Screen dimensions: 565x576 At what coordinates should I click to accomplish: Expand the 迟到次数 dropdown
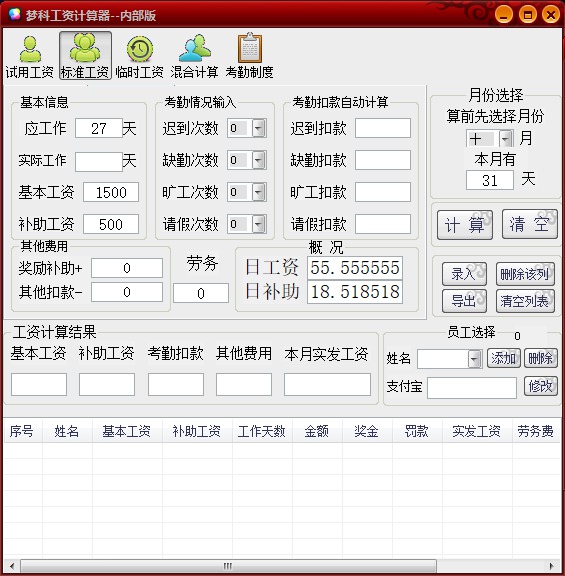pos(259,128)
